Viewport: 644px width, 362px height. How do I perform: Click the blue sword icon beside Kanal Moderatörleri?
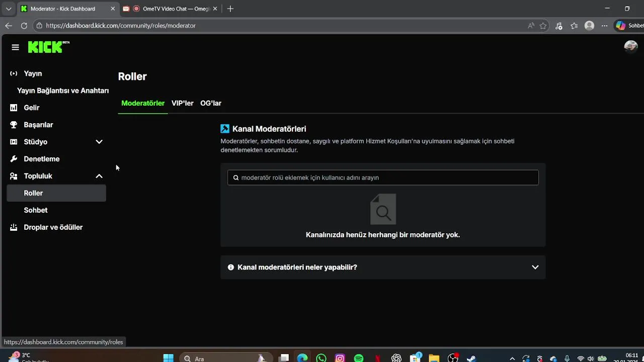click(x=225, y=129)
